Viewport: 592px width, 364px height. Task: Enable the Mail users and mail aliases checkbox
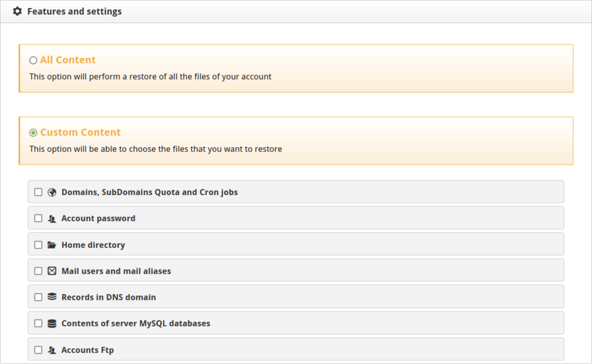click(38, 271)
